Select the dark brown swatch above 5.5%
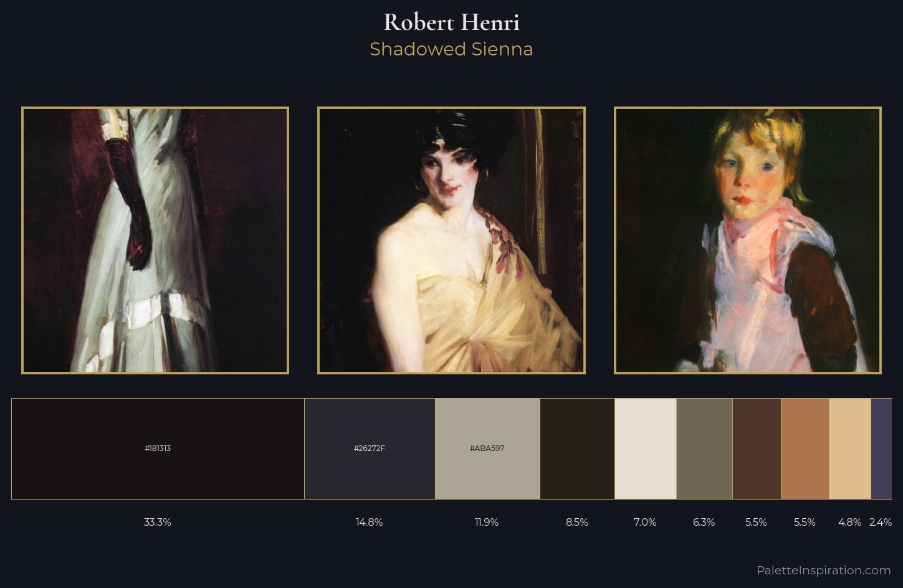The height and width of the screenshot is (588, 903). [x=757, y=448]
